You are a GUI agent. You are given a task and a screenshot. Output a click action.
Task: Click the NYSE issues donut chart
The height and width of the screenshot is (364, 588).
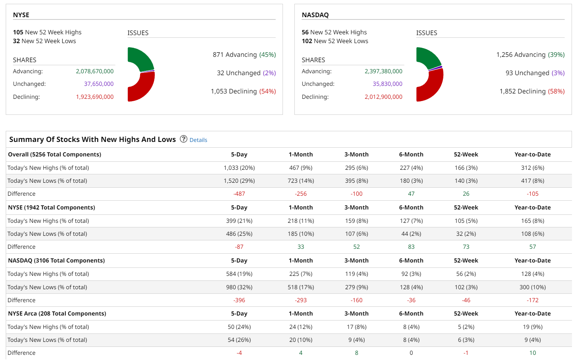pyautogui.click(x=141, y=74)
